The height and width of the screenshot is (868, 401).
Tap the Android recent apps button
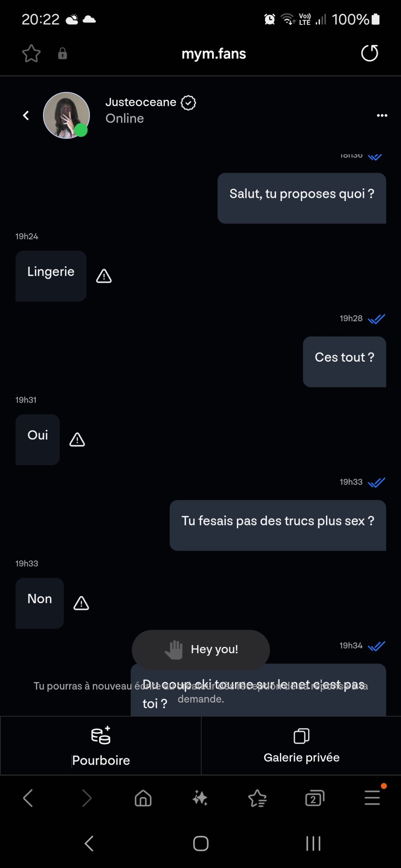(x=313, y=843)
